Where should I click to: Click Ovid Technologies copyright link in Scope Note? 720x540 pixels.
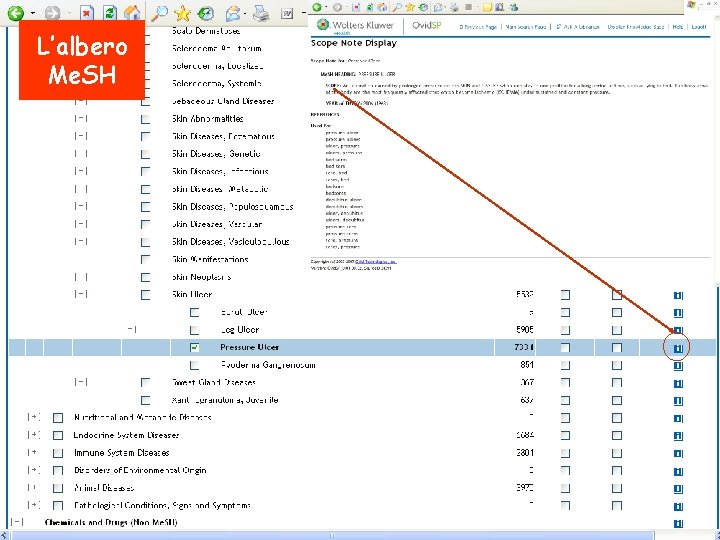pyautogui.click(x=376, y=262)
